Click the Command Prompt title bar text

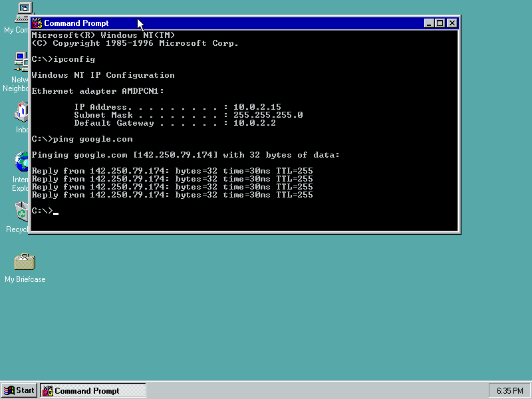point(76,23)
